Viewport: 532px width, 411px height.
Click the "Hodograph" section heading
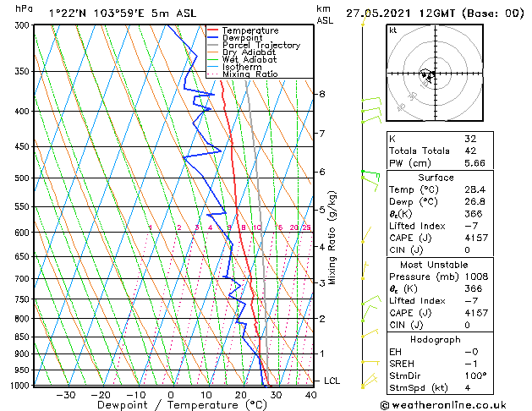tap(436, 340)
